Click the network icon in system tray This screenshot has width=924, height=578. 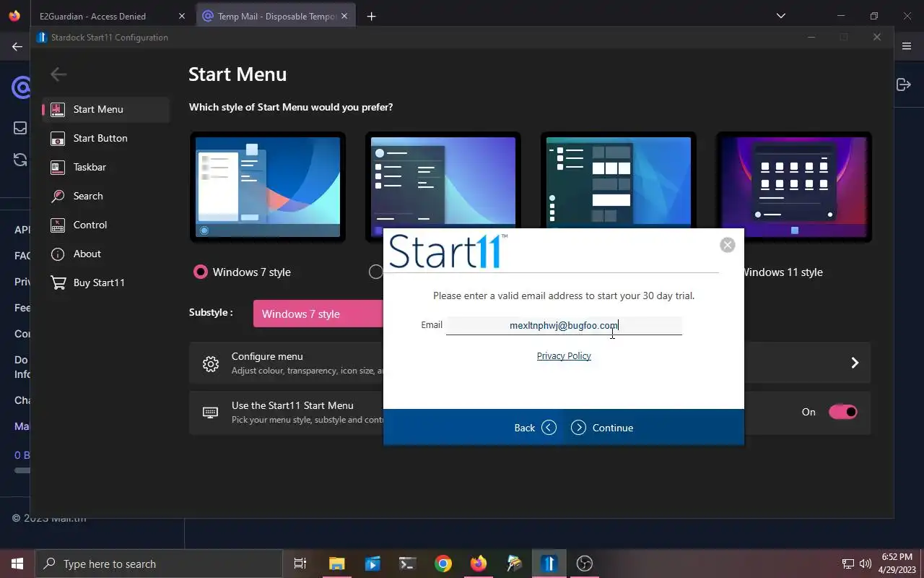848,564
